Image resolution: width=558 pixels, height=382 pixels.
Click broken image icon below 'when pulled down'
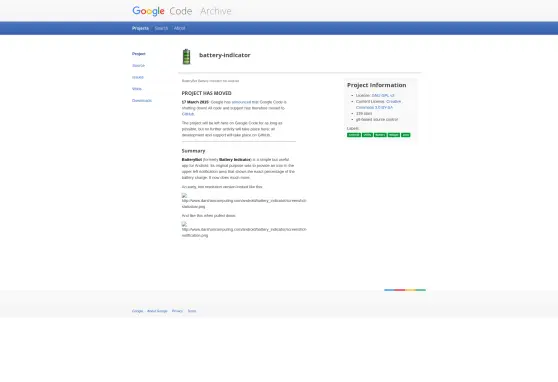click(x=184, y=224)
